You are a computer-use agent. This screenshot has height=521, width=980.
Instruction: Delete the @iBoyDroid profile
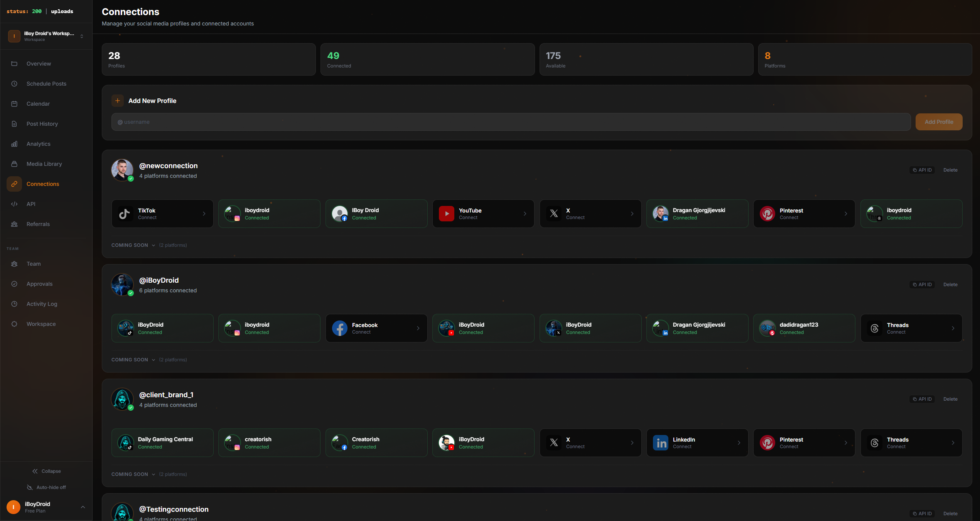pos(950,285)
